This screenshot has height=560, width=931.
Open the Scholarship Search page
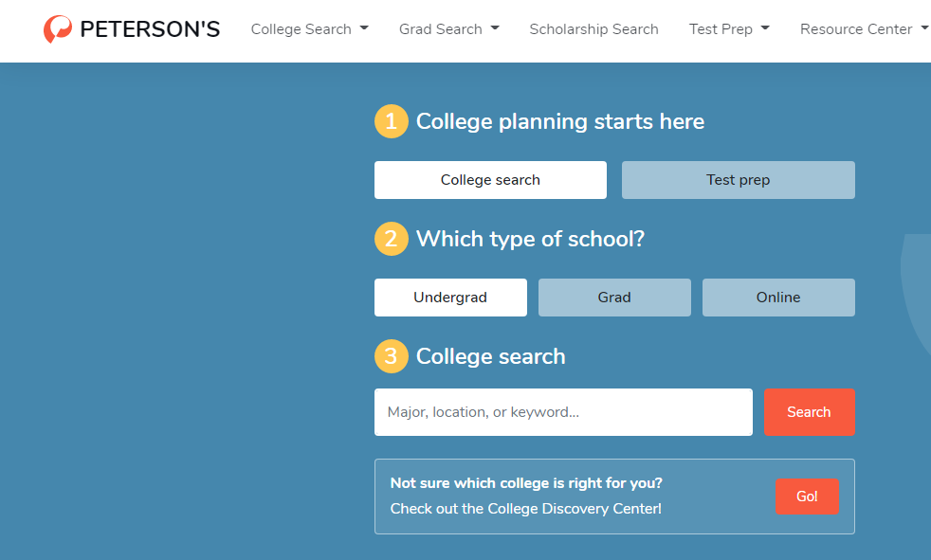point(593,29)
